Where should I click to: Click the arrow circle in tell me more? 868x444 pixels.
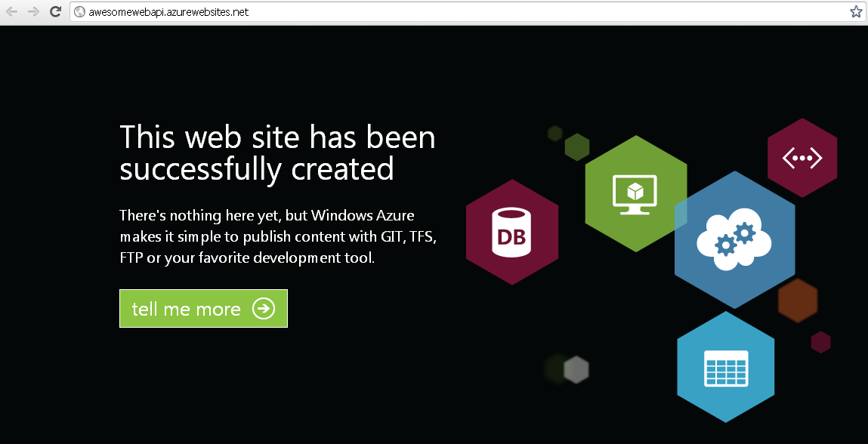click(264, 308)
